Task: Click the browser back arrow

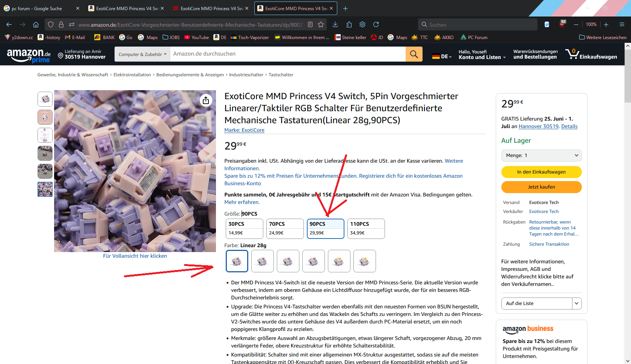Action: (9, 24)
